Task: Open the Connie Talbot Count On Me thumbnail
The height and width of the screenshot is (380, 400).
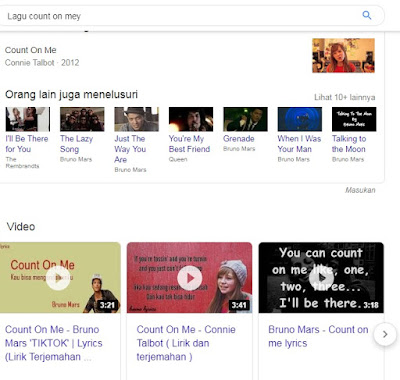Action: click(x=343, y=55)
